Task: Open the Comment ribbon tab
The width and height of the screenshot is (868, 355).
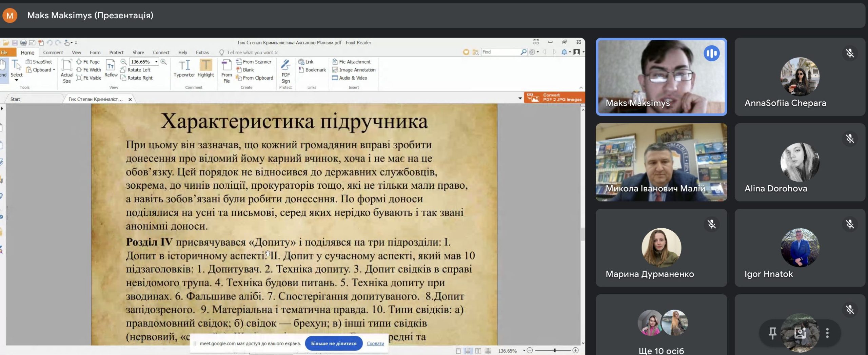Action: [x=53, y=53]
